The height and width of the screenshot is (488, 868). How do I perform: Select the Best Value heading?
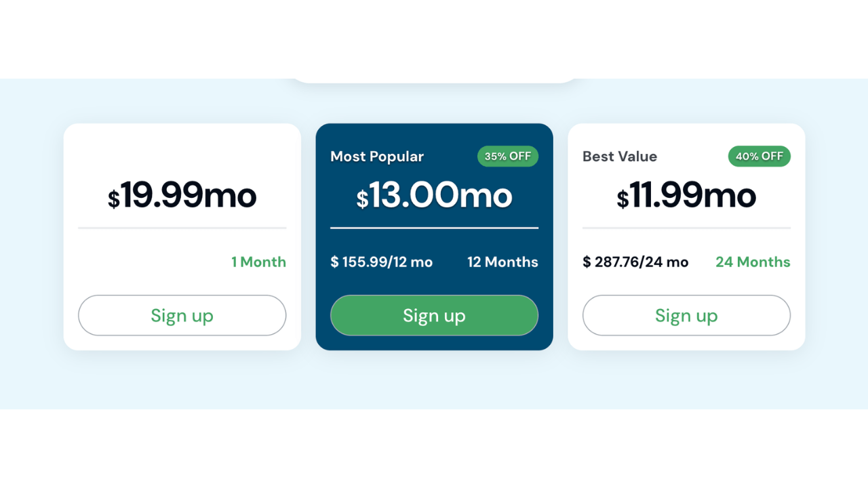pos(619,157)
